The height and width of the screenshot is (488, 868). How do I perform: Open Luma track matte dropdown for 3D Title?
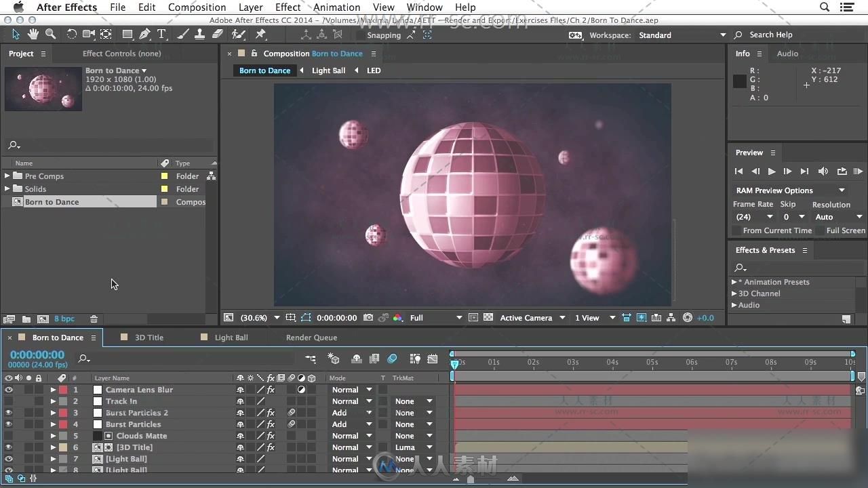(414, 447)
